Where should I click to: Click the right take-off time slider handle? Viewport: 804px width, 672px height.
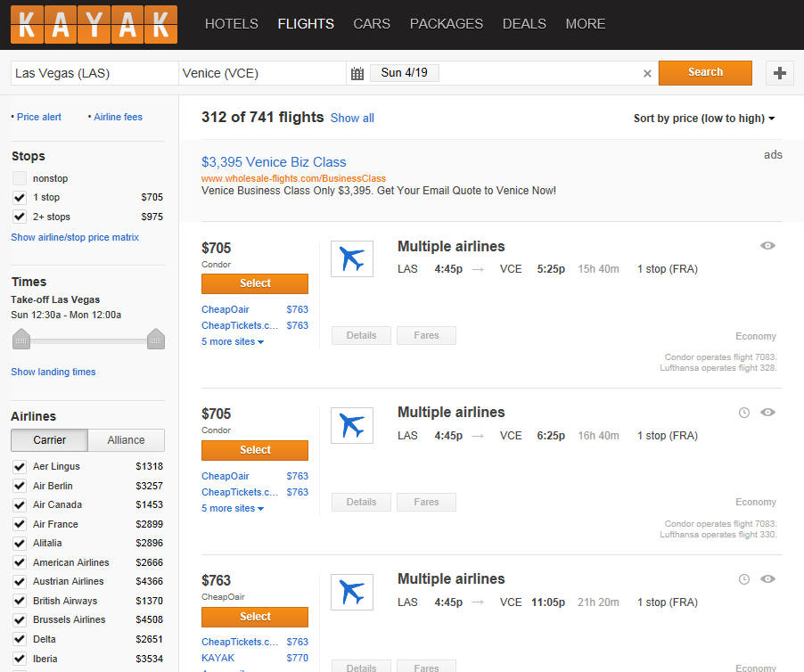click(x=156, y=339)
